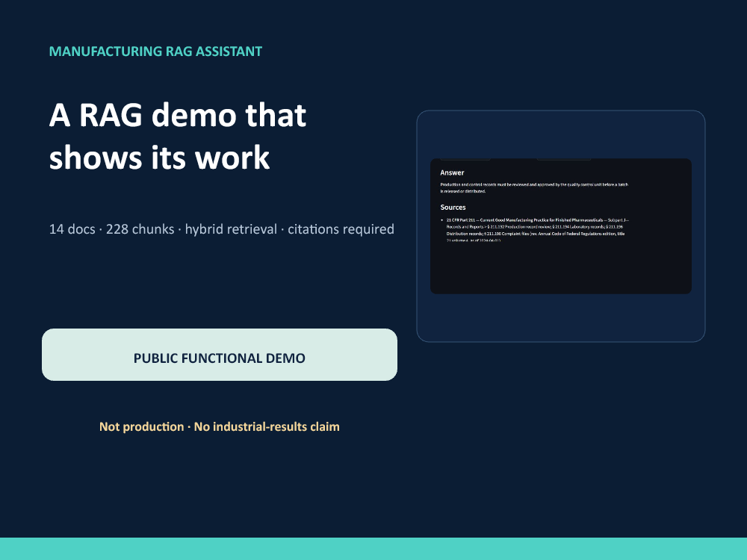Click the PUBLIC FUNCTIONAL DEMO button
This screenshot has height=560, width=747.
[x=220, y=355]
